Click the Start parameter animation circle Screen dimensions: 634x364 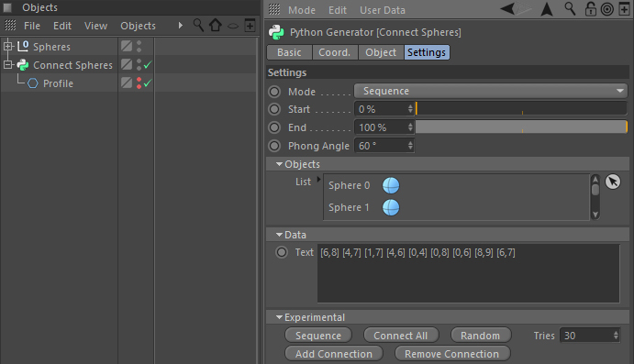click(274, 109)
